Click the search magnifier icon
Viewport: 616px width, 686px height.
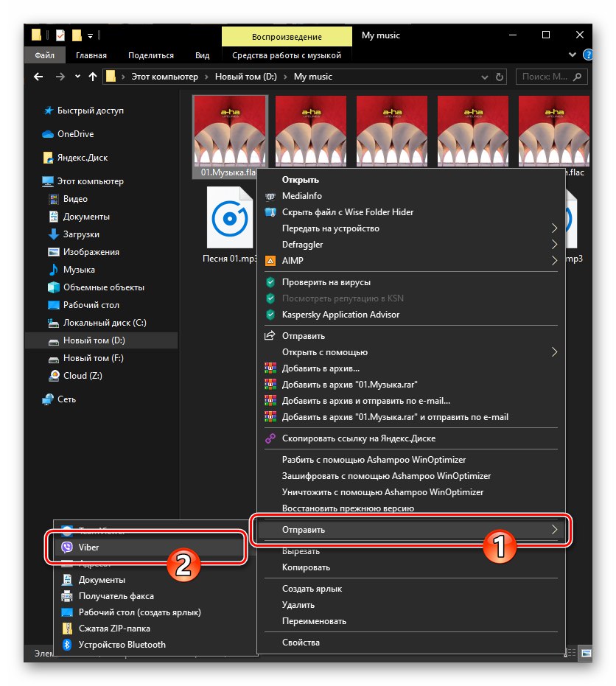(x=577, y=77)
